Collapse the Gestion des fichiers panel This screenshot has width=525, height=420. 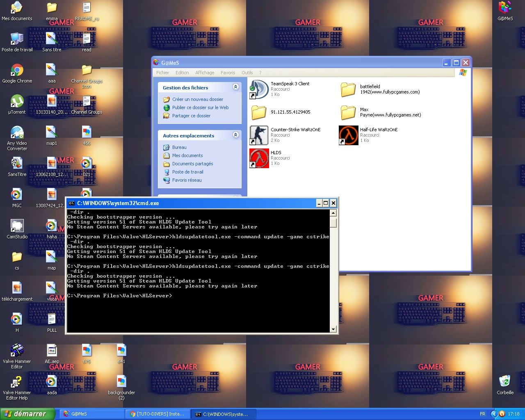pyautogui.click(x=236, y=87)
